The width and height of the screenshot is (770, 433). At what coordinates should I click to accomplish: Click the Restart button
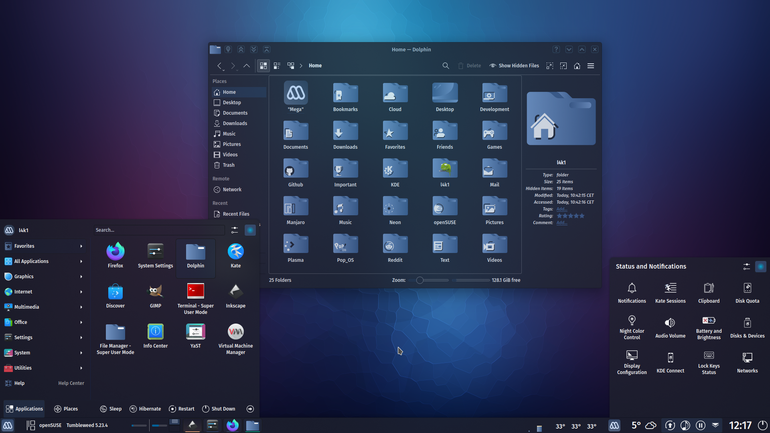pos(182,408)
